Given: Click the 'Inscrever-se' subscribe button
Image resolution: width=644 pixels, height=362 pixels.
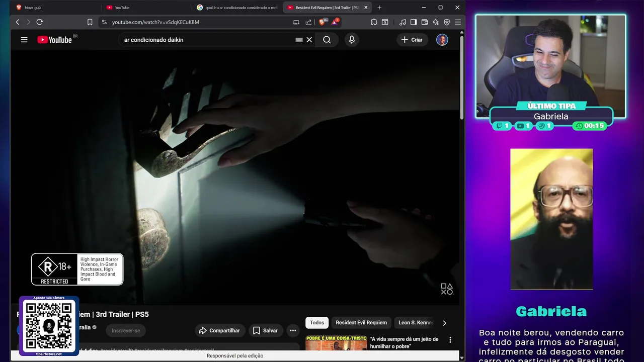Looking at the screenshot, I should click(x=126, y=330).
